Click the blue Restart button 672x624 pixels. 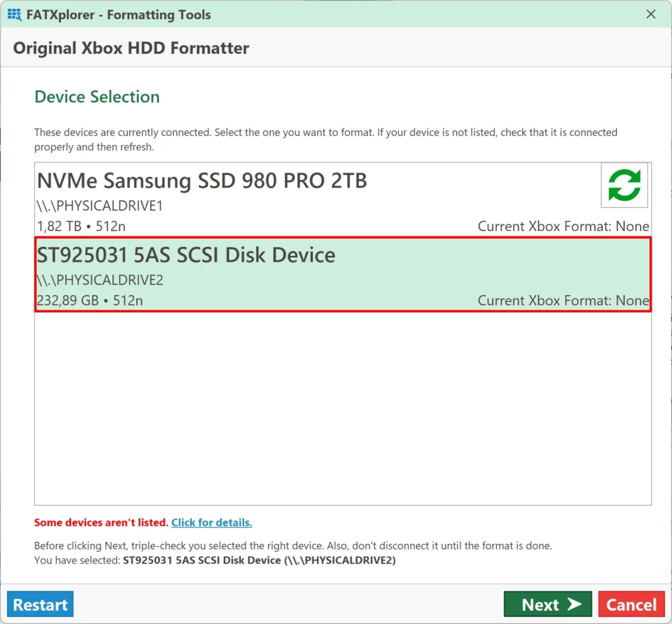click(40, 604)
